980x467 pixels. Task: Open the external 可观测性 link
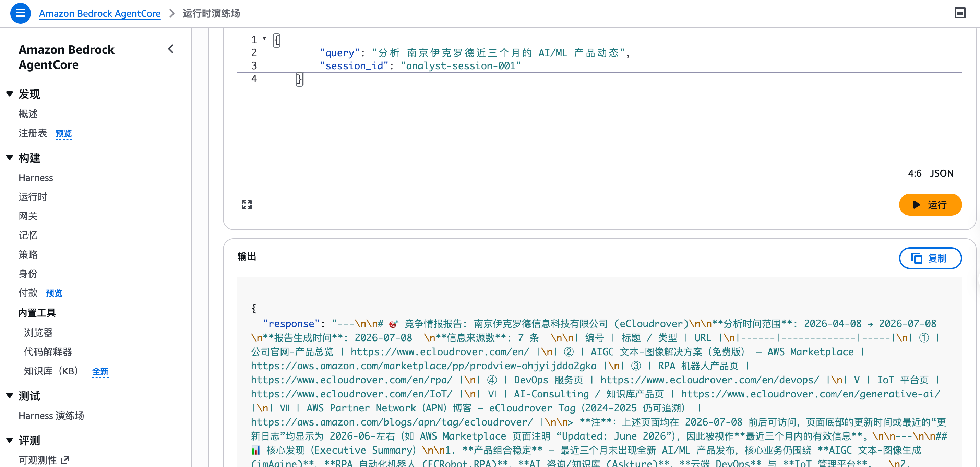point(44,460)
